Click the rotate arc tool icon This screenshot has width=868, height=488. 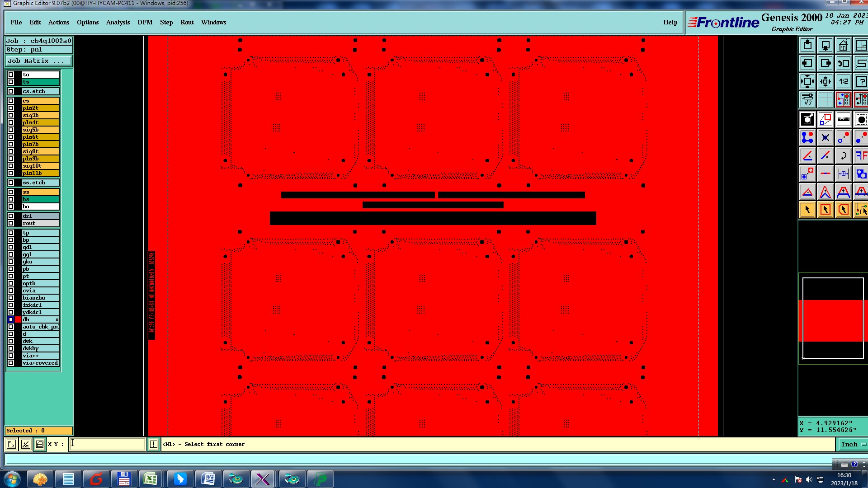pyautogui.click(x=843, y=156)
